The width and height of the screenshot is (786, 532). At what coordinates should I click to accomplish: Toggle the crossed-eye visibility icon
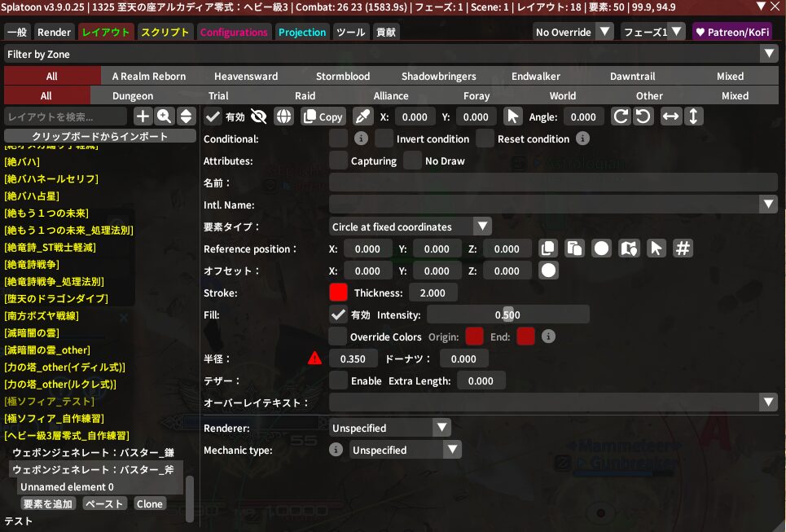tap(259, 117)
